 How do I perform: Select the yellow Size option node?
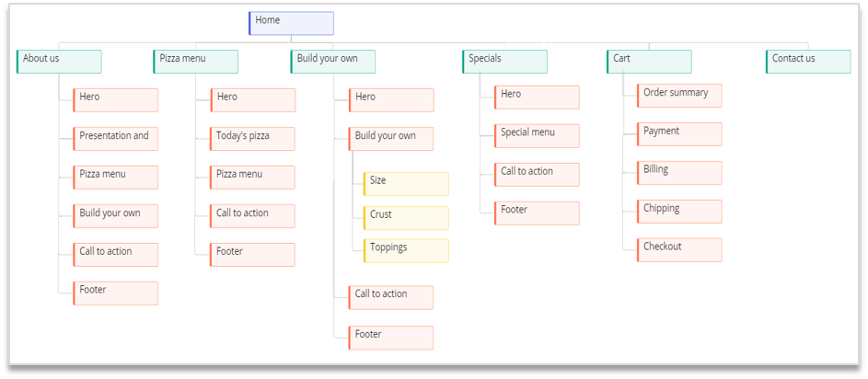(x=406, y=184)
